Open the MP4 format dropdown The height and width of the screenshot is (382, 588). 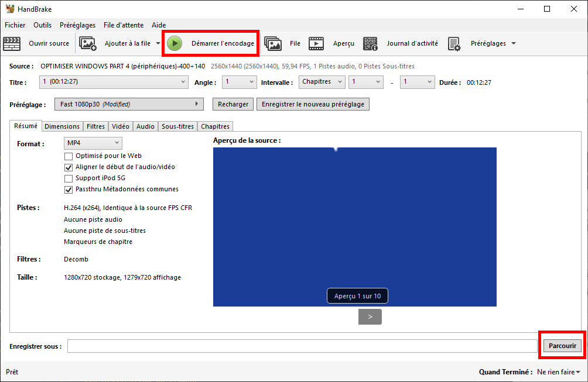click(x=93, y=143)
